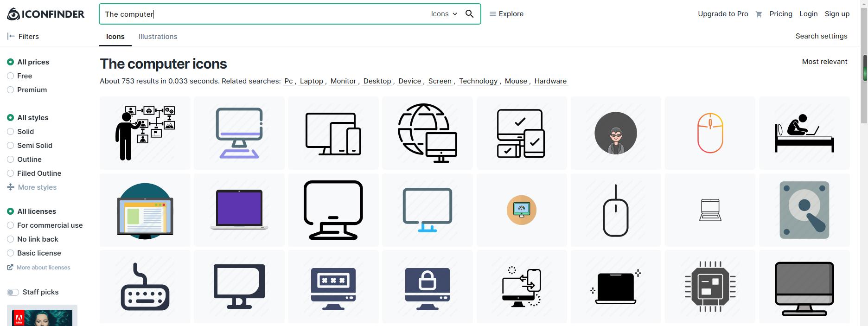This screenshot has width=868, height=326.
Task: Go to Upgrade to Pro
Action: (x=723, y=14)
